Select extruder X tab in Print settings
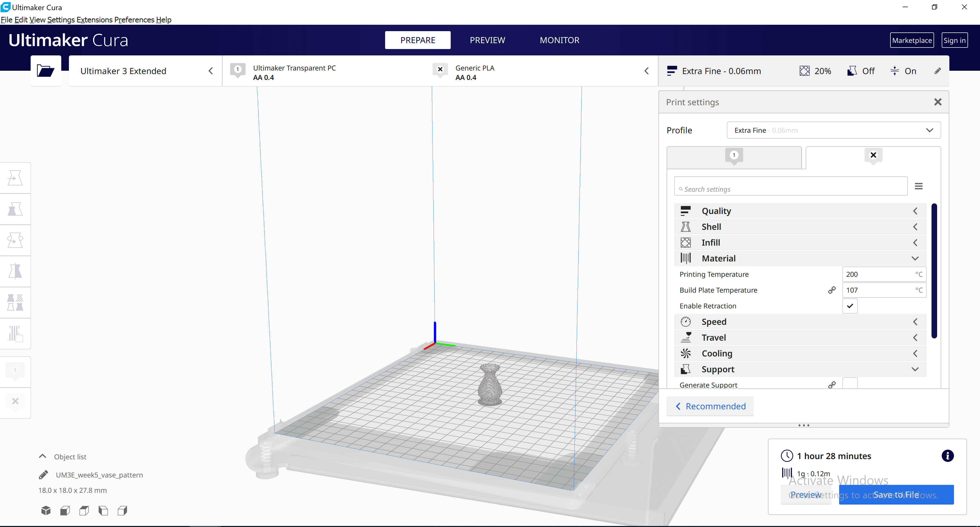Viewport: 980px width, 527px height. pos(873,158)
